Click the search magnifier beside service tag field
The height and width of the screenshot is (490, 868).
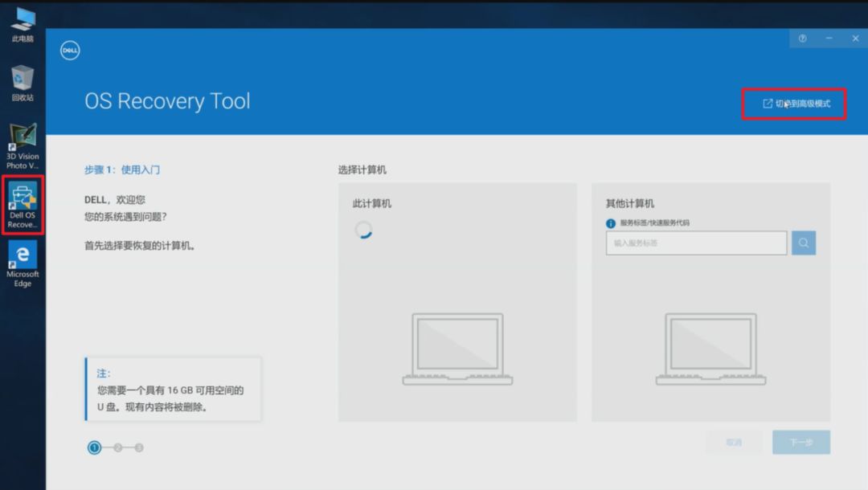click(804, 243)
